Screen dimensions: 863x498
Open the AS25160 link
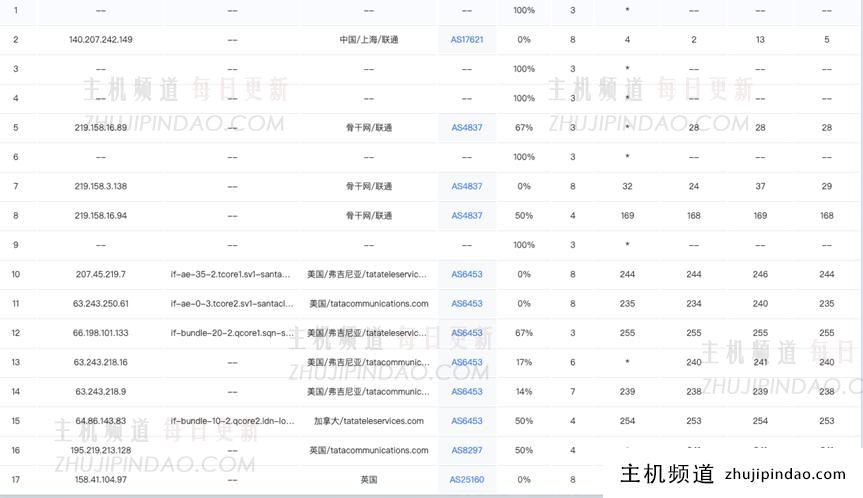(x=467, y=480)
